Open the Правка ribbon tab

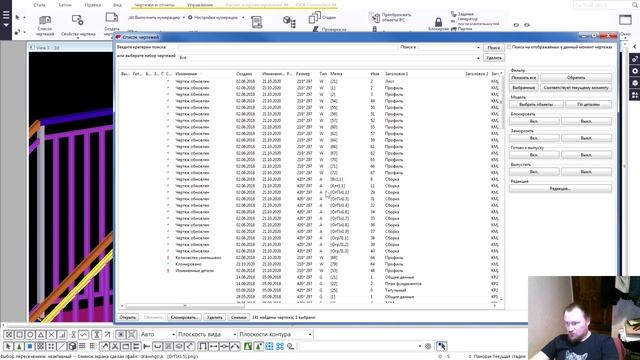coord(93,5)
